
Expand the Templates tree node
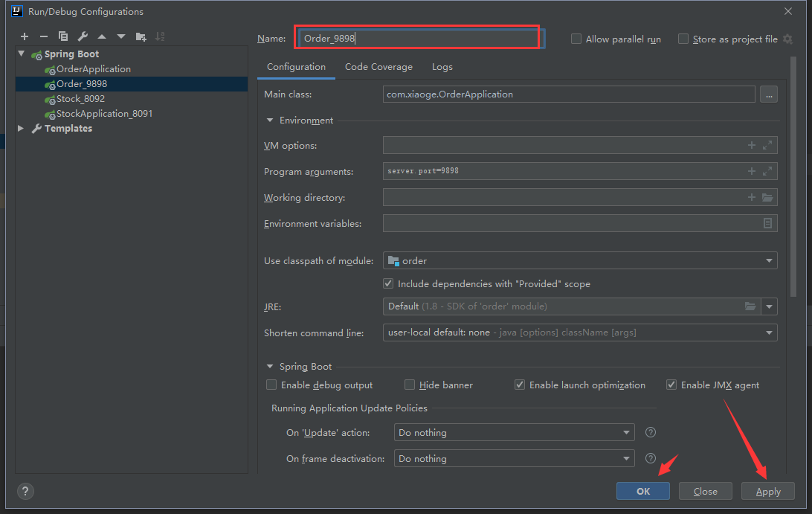(x=22, y=128)
